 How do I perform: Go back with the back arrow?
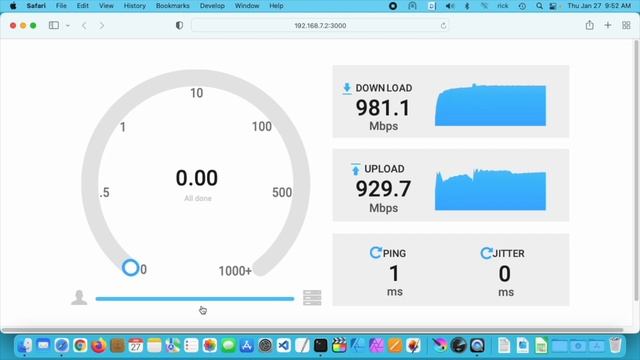84,25
